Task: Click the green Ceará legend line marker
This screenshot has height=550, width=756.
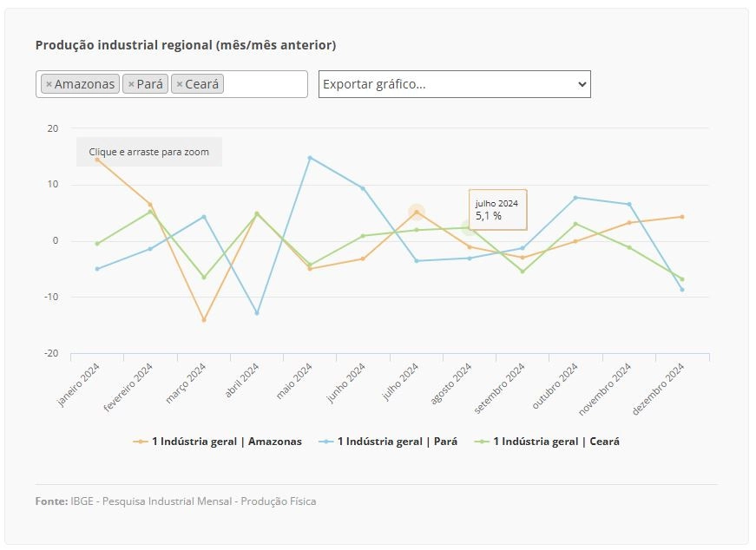Action: [x=482, y=442]
